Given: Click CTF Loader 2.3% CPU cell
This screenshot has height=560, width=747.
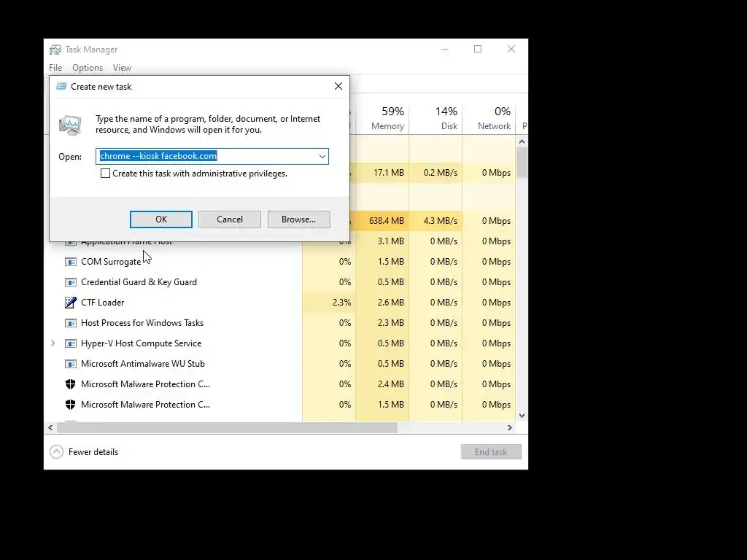Looking at the screenshot, I should [x=329, y=303].
